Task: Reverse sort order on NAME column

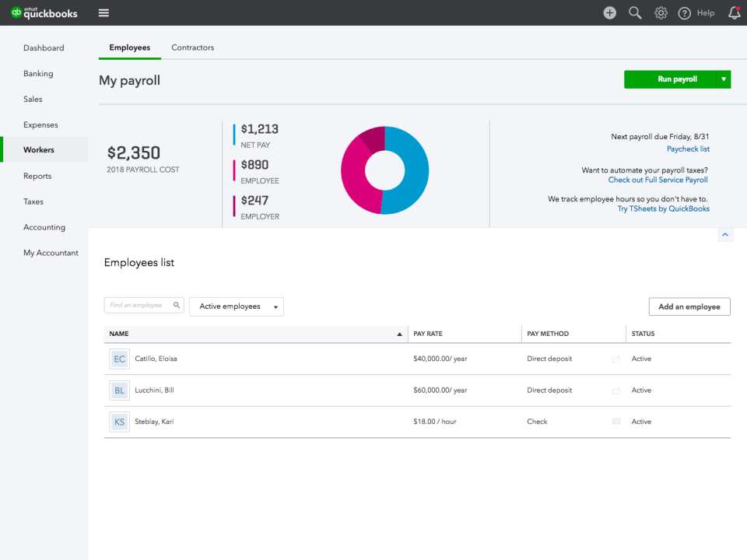Action: tap(399, 333)
